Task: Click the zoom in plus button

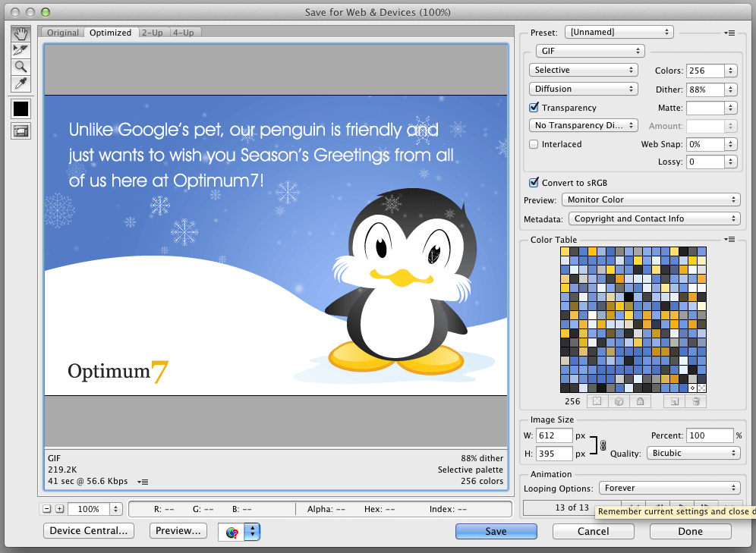Action: (x=59, y=509)
